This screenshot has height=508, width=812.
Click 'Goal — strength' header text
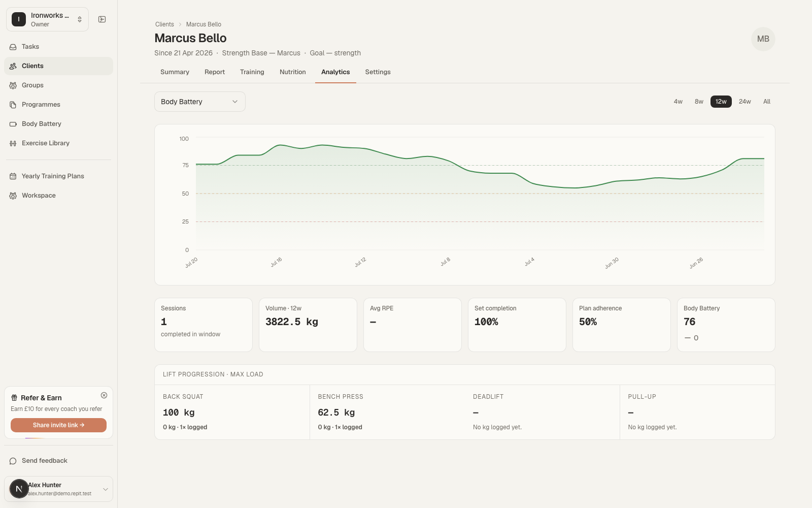coord(335,53)
